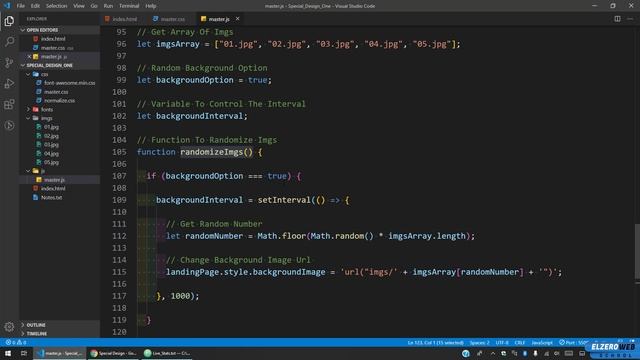Open Task View on the taskbar
Viewport: 640px width, 360px height.
(24, 353)
